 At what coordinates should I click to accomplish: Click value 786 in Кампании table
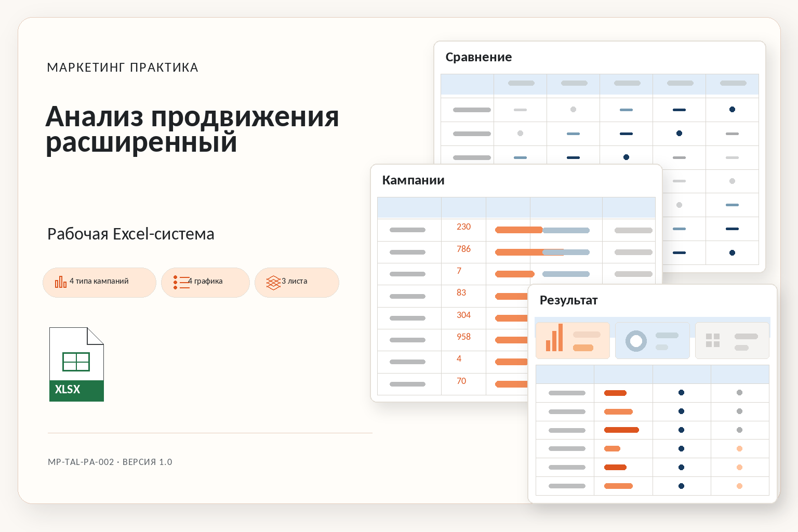pos(463,249)
